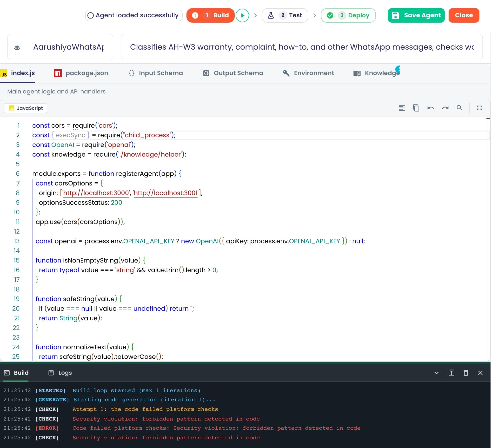Click the flask icon in Test step

[x=271, y=15]
